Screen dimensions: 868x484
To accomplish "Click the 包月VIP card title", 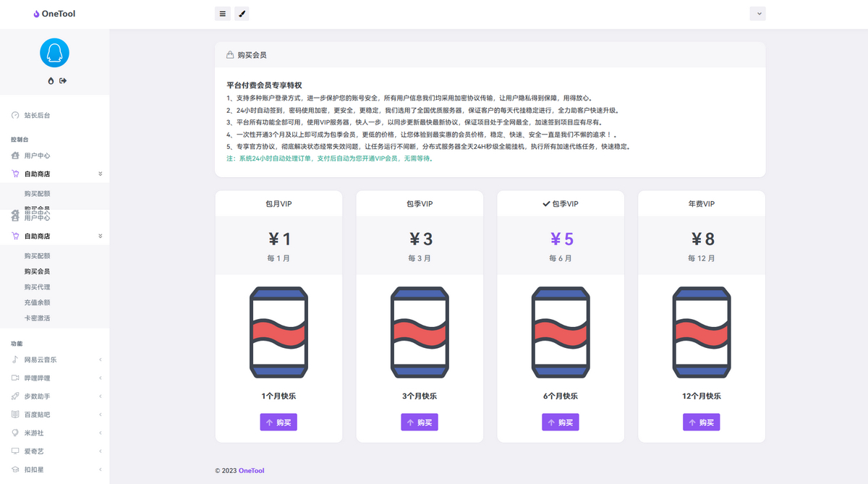I will click(278, 204).
